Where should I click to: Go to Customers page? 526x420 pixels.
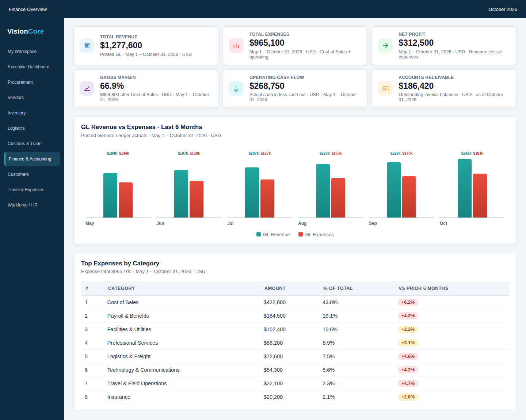[32, 174]
